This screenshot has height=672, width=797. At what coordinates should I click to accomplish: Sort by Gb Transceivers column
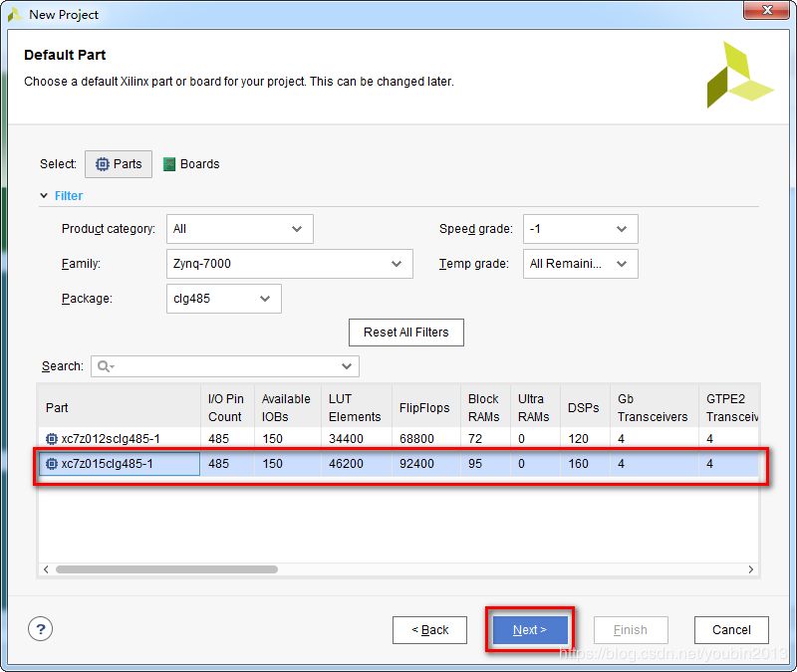(x=654, y=407)
